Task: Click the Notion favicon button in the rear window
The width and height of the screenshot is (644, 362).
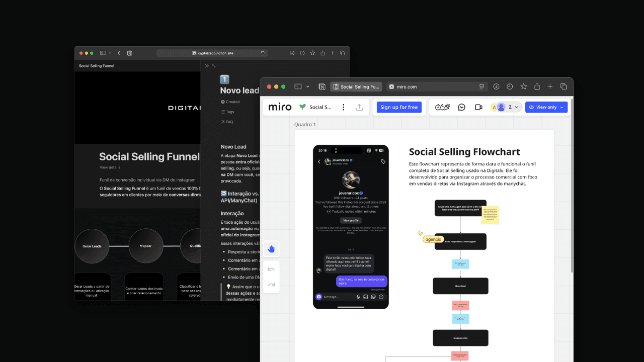Action: click(129, 53)
